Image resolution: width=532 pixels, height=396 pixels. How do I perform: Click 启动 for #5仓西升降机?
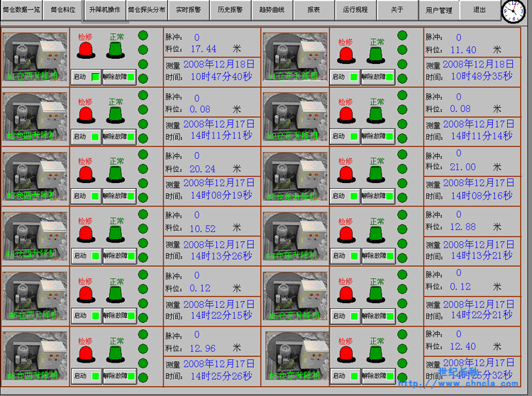(x=86, y=316)
